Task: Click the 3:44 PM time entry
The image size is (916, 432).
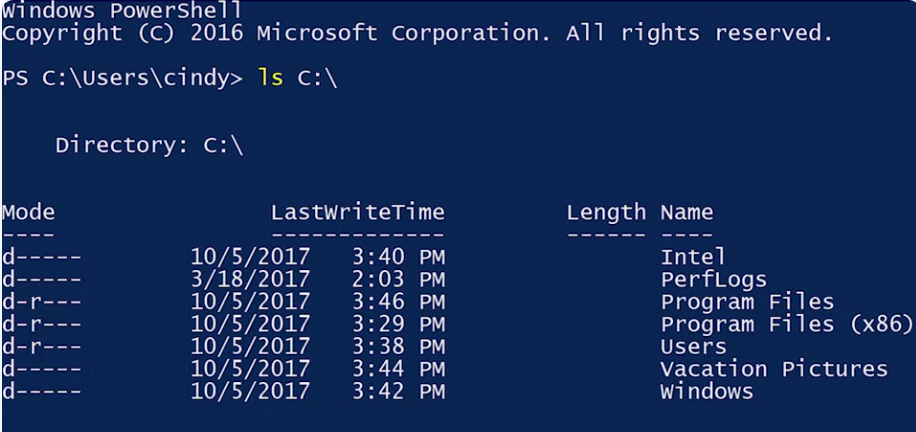Action: (x=398, y=369)
